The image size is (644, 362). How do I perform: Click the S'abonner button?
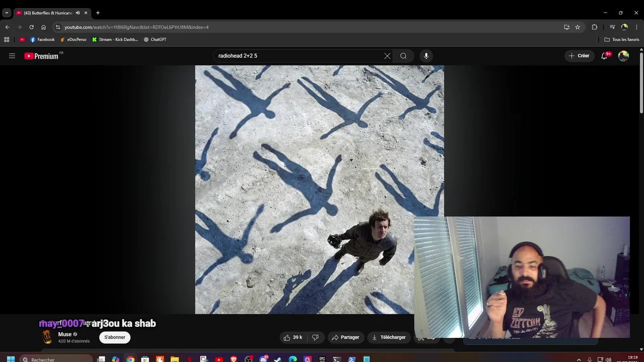(x=115, y=337)
